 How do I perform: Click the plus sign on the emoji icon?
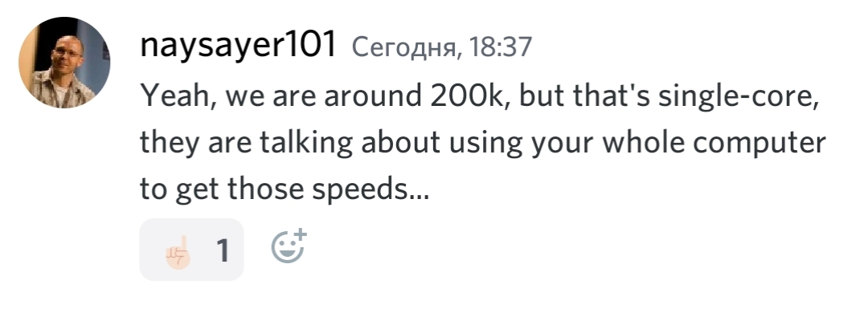click(x=300, y=234)
